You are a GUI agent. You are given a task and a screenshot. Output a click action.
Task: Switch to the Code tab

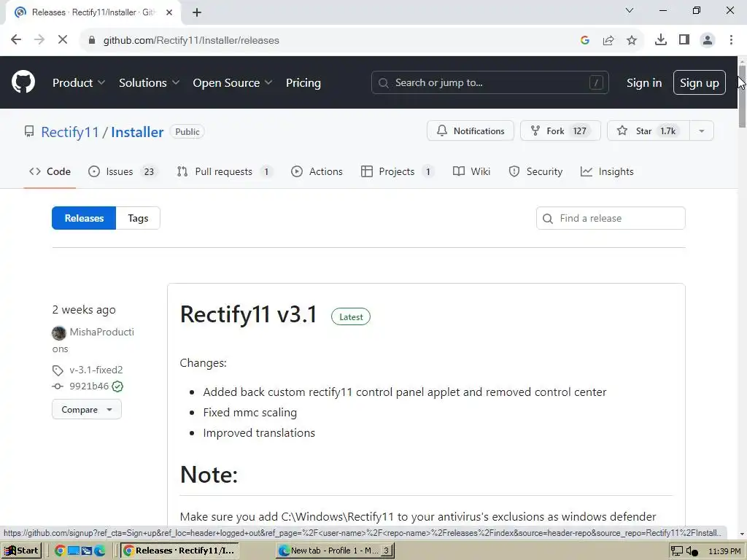(x=50, y=171)
